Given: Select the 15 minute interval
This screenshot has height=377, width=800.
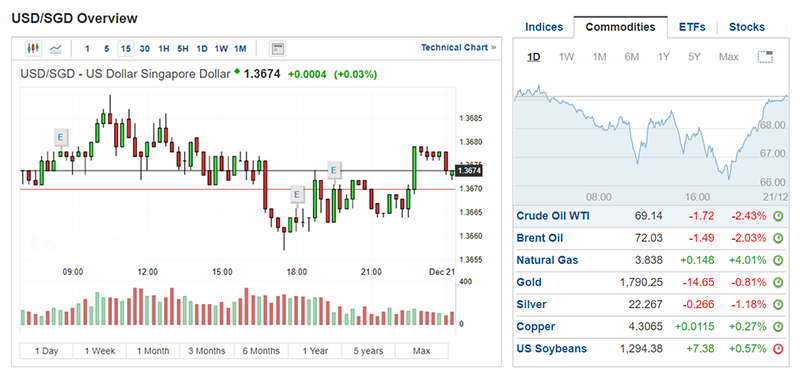Looking at the screenshot, I should click(126, 49).
